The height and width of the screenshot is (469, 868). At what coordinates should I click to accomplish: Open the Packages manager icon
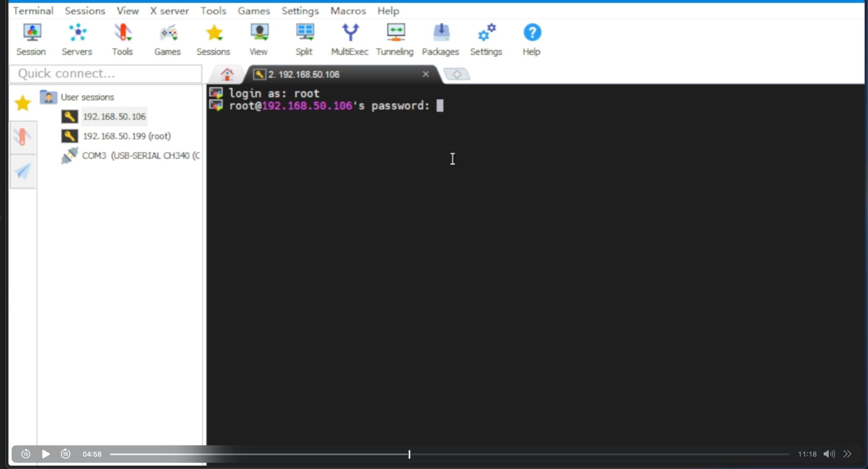click(x=440, y=39)
